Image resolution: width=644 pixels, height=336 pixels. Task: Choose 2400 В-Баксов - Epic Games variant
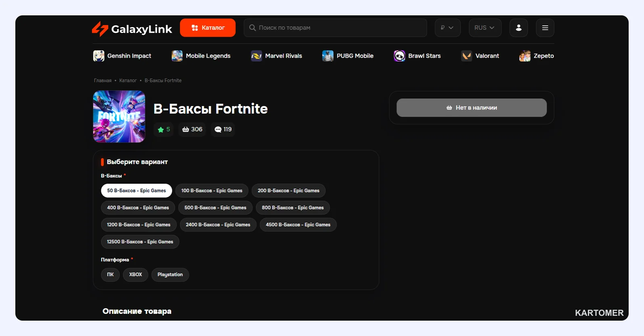(218, 225)
